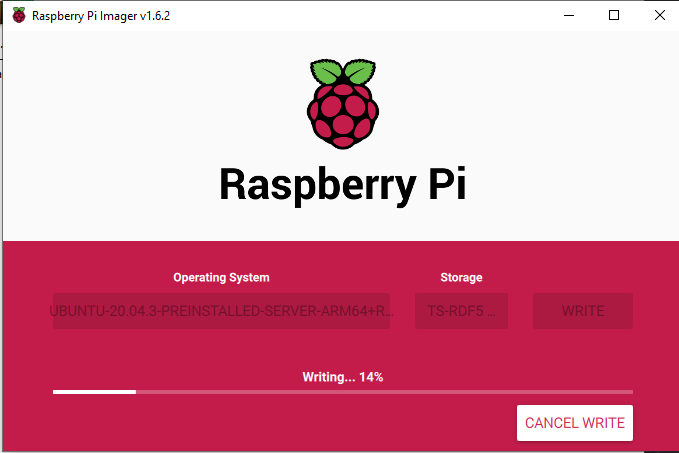This screenshot has height=453, width=679.
Task: Click the unfilled part of the progress bar
Action: click(x=385, y=392)
